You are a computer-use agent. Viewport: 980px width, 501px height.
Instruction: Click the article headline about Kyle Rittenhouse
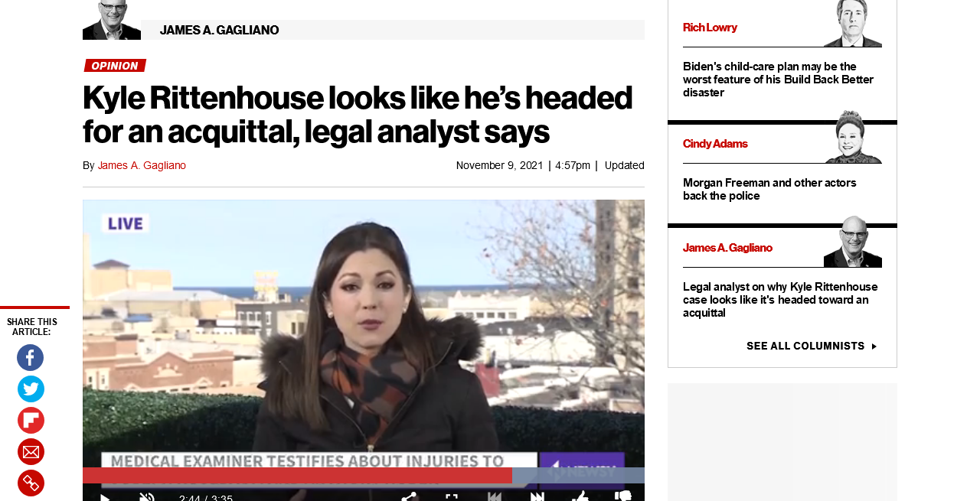358,115
